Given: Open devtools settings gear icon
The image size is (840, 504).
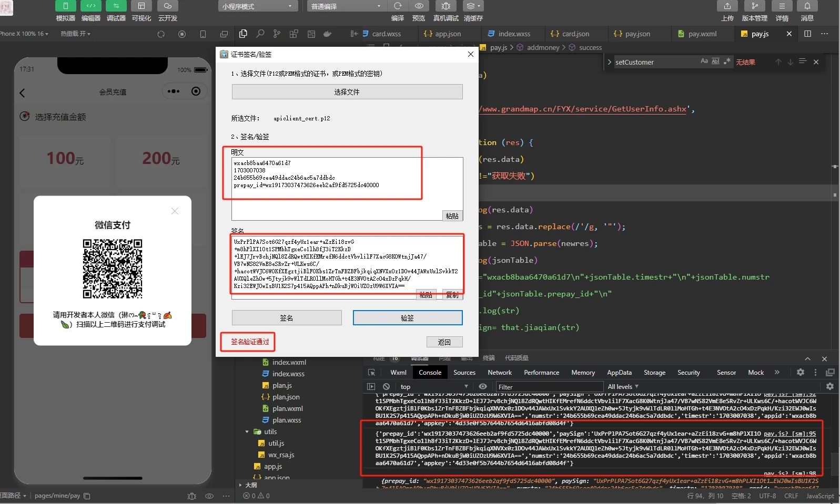Looking at the screenshot, I should coord(800,372).
